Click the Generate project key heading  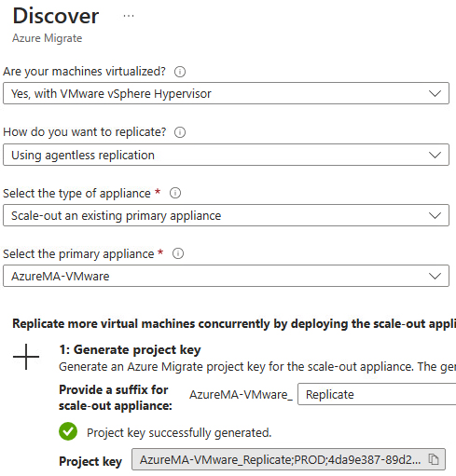tap(130, 349)
